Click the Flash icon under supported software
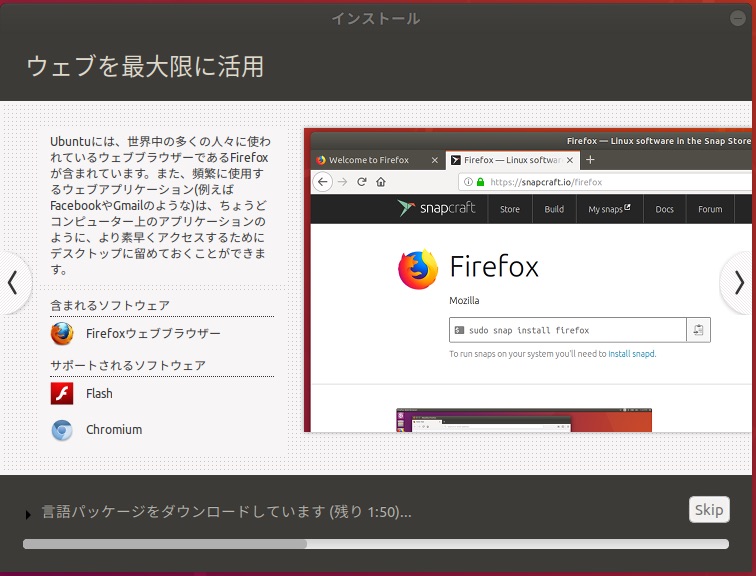This screenshot has width=756, height=576. pyautogui.click(x=62, y=393)
